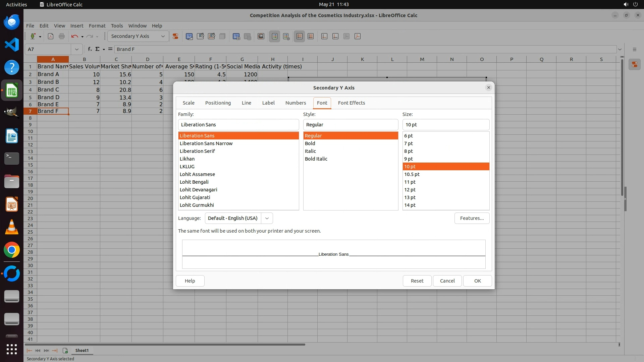Click the All Axes toolbar icon
This screenshot has width=644, height=362.
coord(358,36)
